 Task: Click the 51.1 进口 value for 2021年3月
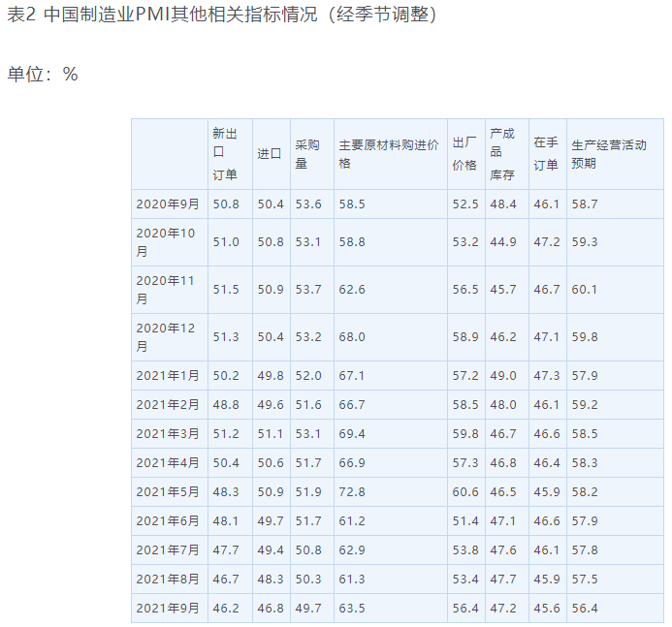[271, 434]
